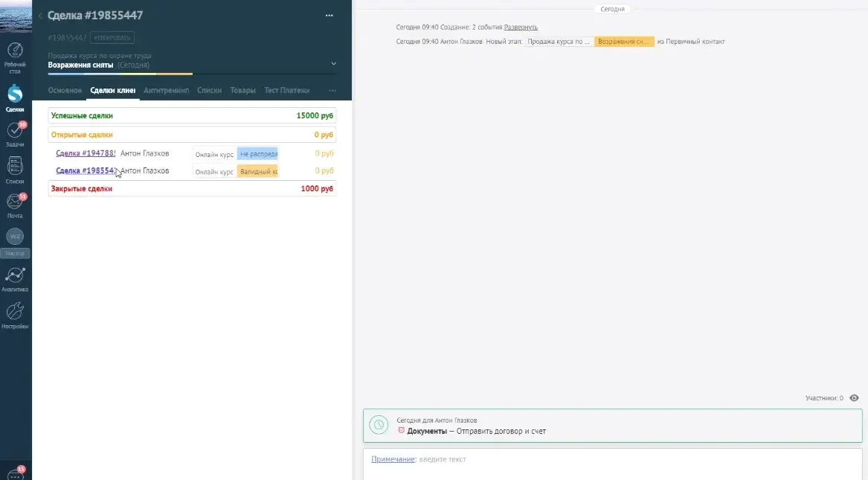Open the deal header three-dots menu
The image size is (868, 480).
pyautogui.click(x=329, y=16)
